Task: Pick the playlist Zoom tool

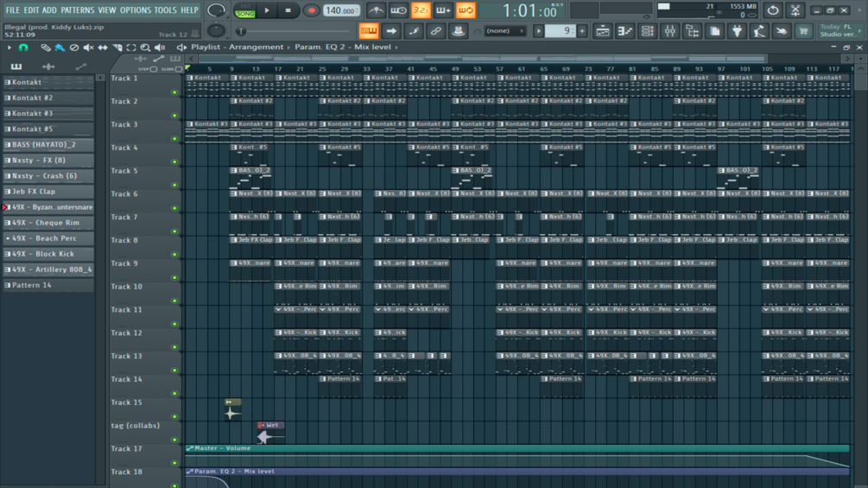Action: click(145, 48)
